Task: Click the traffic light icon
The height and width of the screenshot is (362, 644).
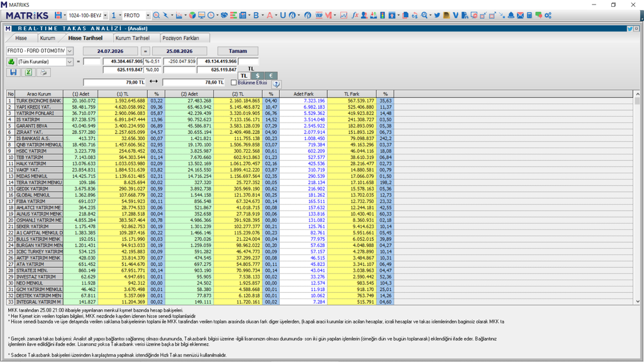Action: (382, 15)
